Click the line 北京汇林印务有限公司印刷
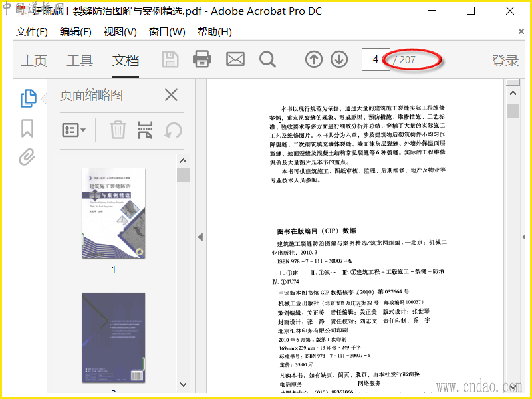Image resolution: width=532 pixels, height=399 pixels. pos(313,330)
